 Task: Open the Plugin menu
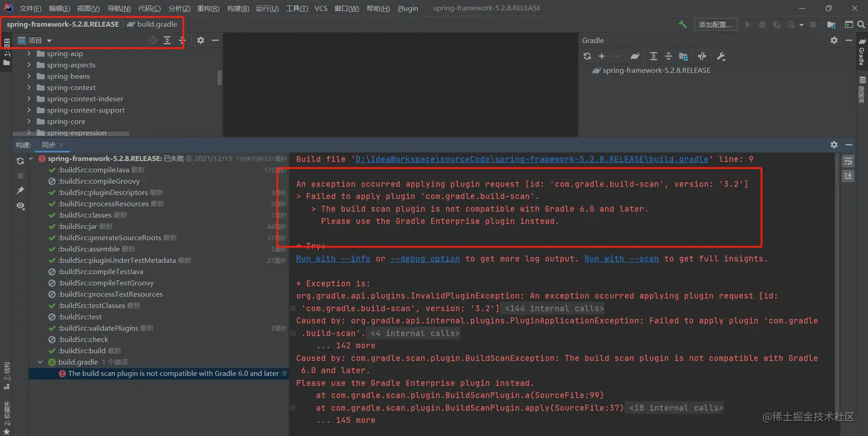click(408, 8)
